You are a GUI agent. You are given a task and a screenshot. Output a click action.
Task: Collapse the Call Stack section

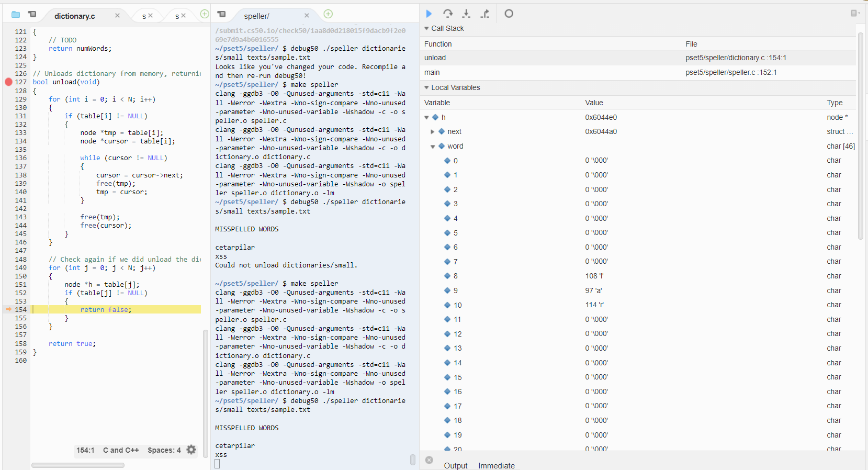coord(426,28)
